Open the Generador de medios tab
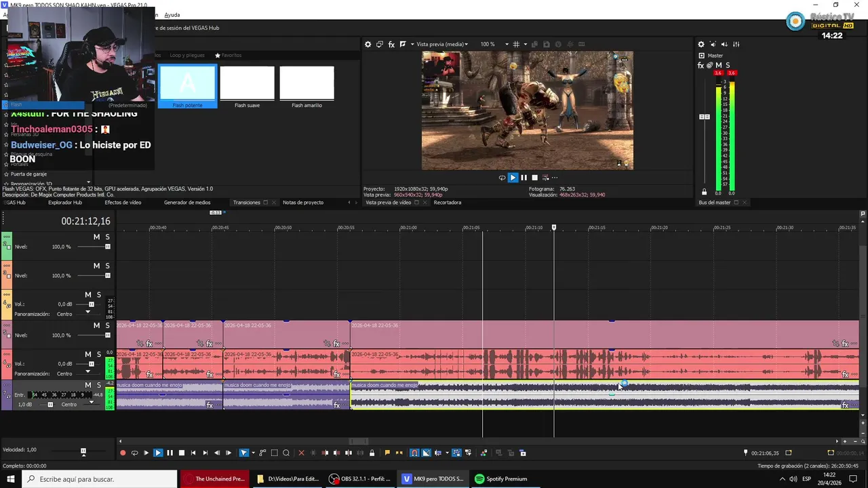 point(187,203)
